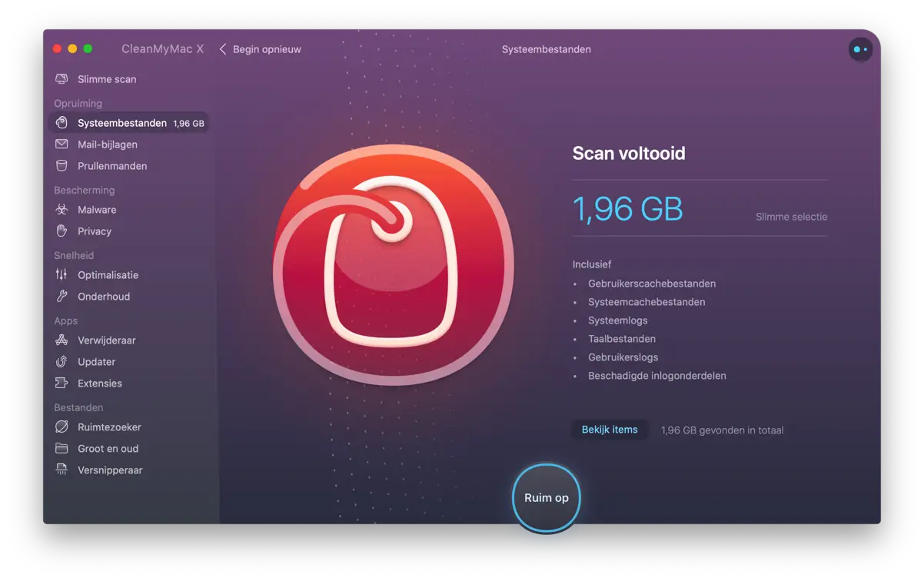Click the Scan voltooid heading
Image resolution: width=924 pixels, height=581 pixels.
(629, 153)
